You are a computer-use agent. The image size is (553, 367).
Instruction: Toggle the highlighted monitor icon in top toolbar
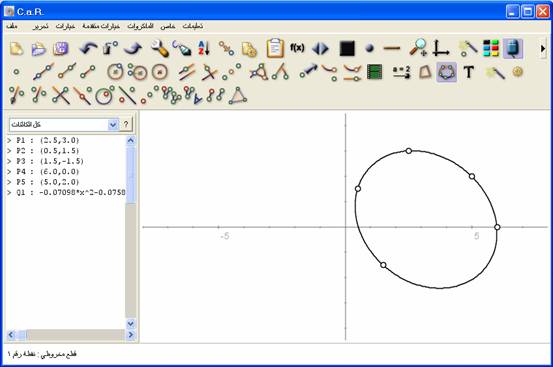(513, 48)
